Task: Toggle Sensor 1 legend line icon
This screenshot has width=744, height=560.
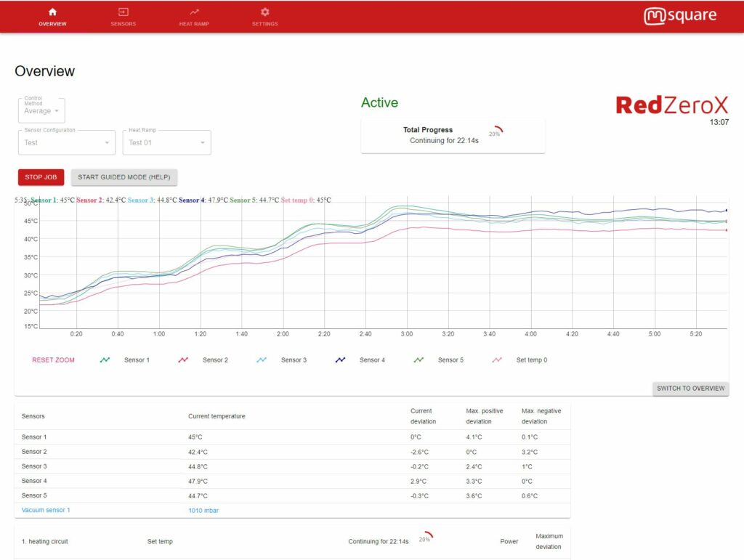Action: pos(105,360)
